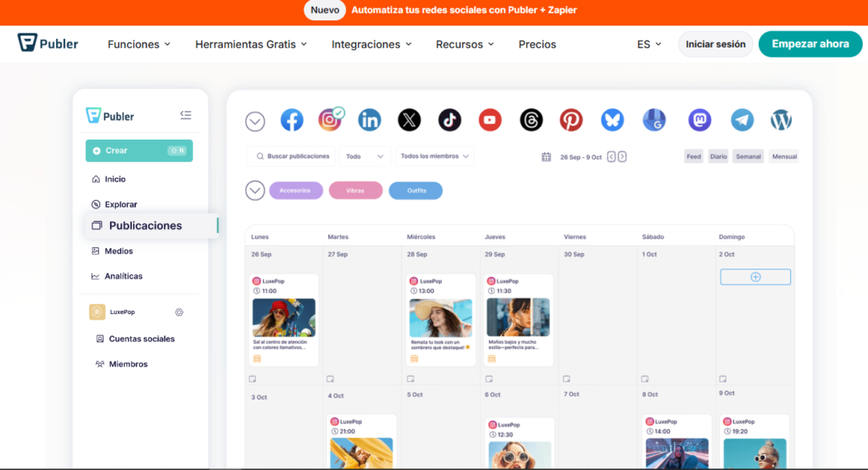Select the Google Business Profile icon

654,120
